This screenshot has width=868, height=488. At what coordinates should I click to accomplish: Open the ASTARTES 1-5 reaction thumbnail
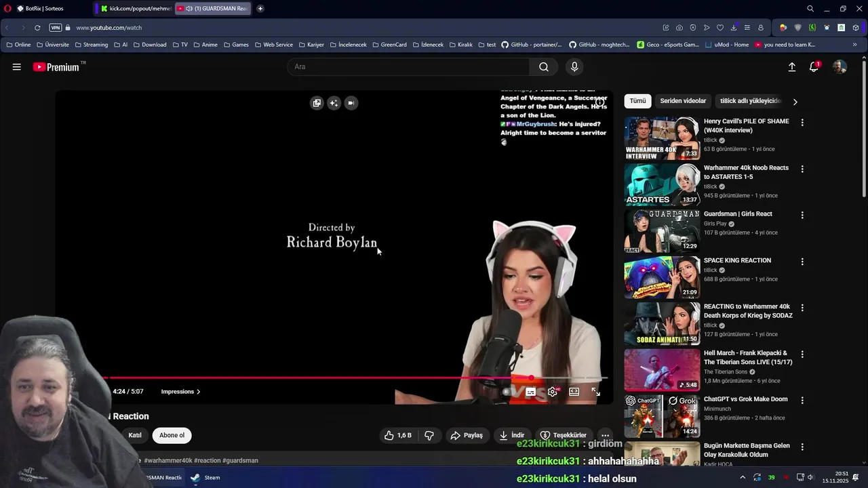point(662,184)
